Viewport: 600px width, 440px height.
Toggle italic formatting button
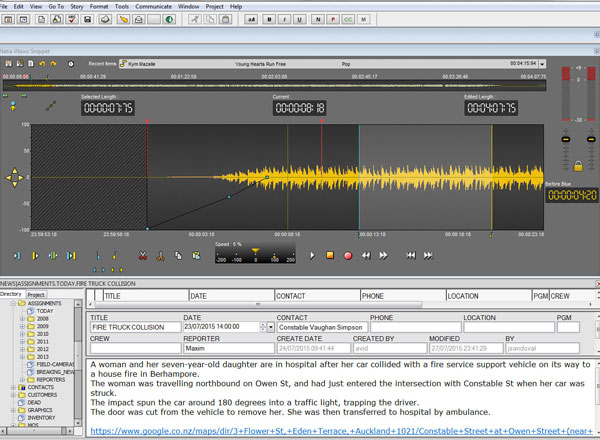point(284,19)
